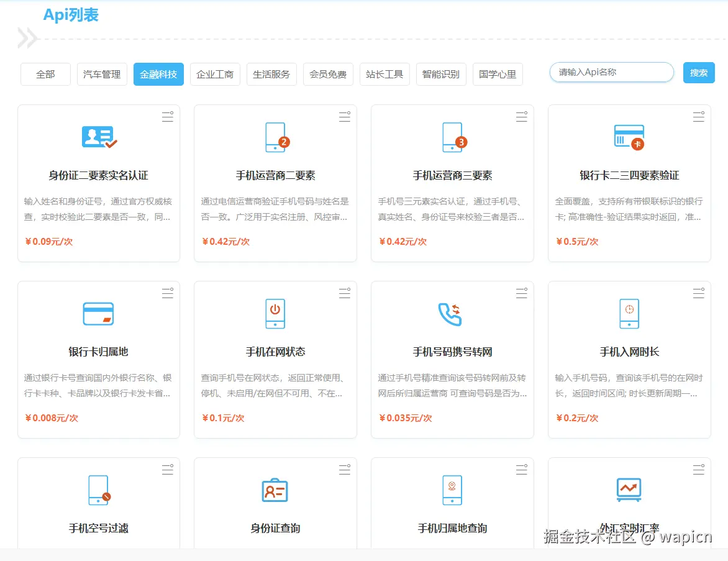Click the clock phone icon on 手机入网时长
Screen dimensions: 728x561
(629, 313)
